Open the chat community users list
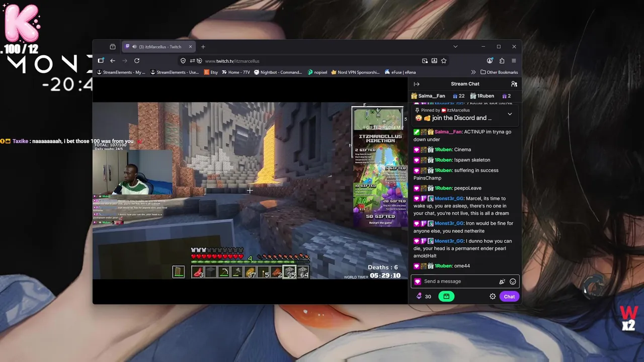The height and width of the screenshot is (362, 644). coord(514,84)
